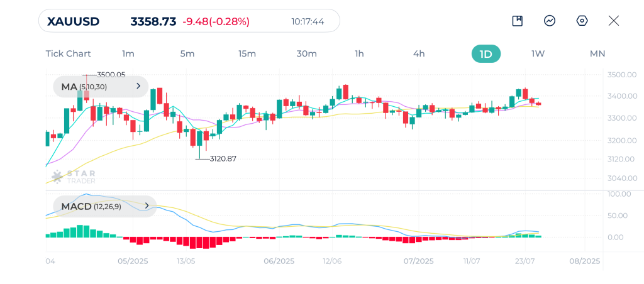This screenshot has width=644, height=284.
Task: Select the MN monthly timeframe
Action: tap(597, 53)
